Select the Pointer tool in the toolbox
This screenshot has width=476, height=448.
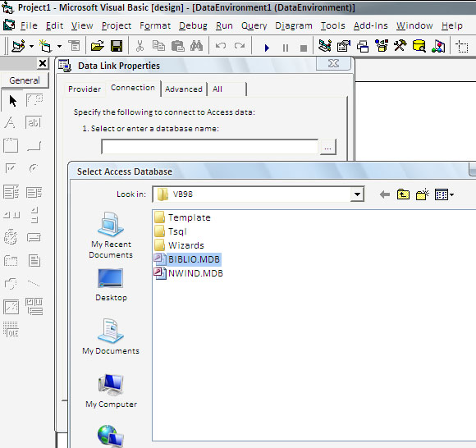[x=12, y=101]
